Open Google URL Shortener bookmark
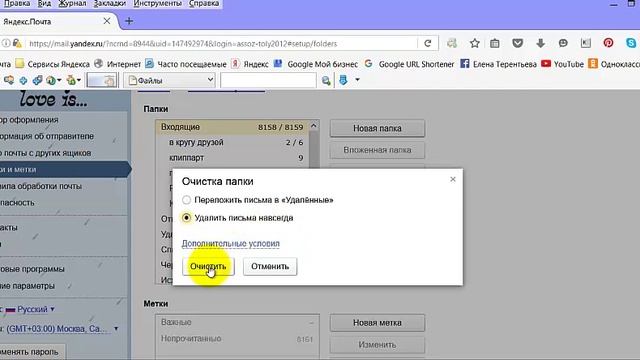This screenshot has width=640, height=360. (x=409, y=64)
